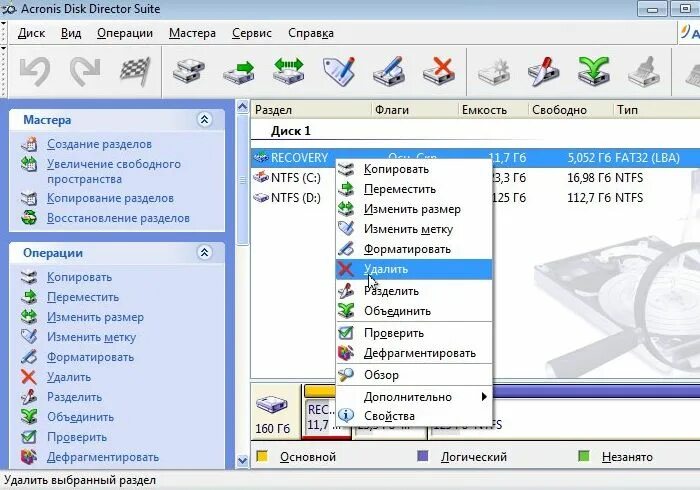The height and width of the screenshot is (490, 700).
Task: Click the Change label toolbar icon
Action: [339, 71]
